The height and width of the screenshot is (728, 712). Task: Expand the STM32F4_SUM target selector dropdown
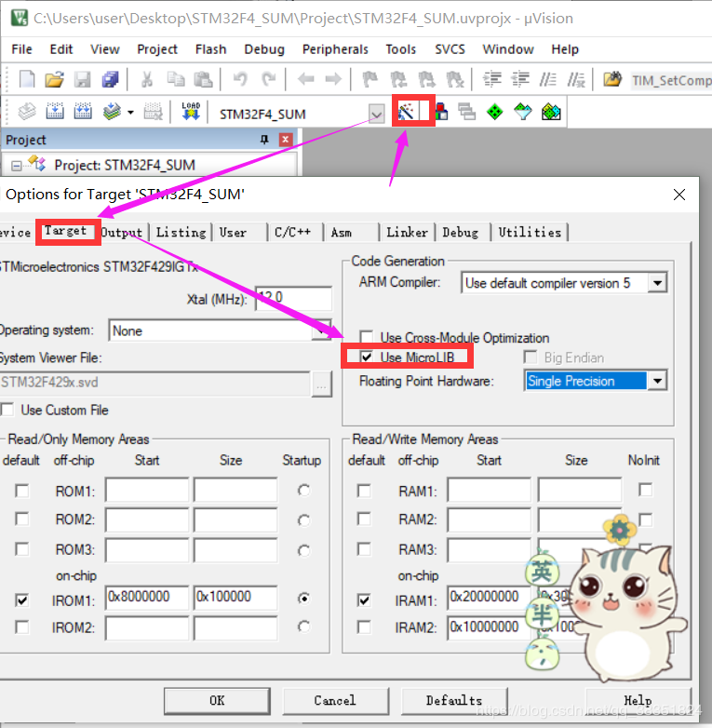coord(376,114)
